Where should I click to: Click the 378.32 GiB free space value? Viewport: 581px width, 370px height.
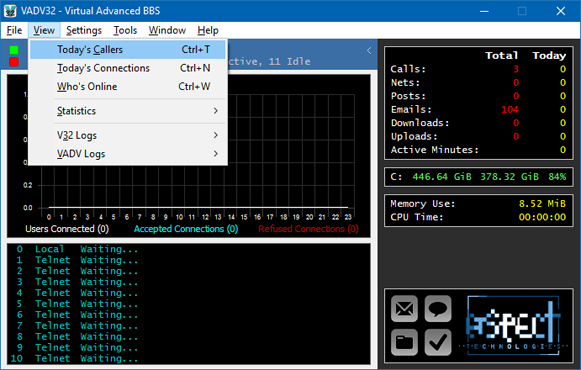pos(509,177)
